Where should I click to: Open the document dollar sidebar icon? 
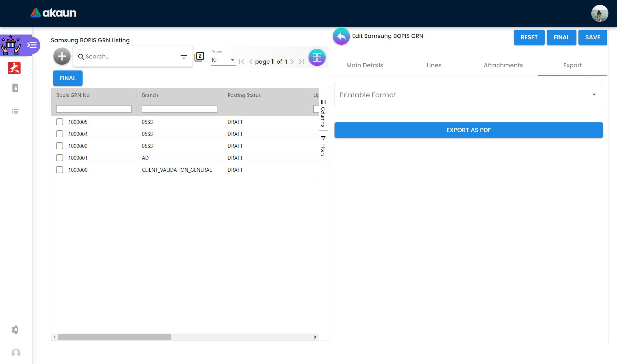(15, 88)
